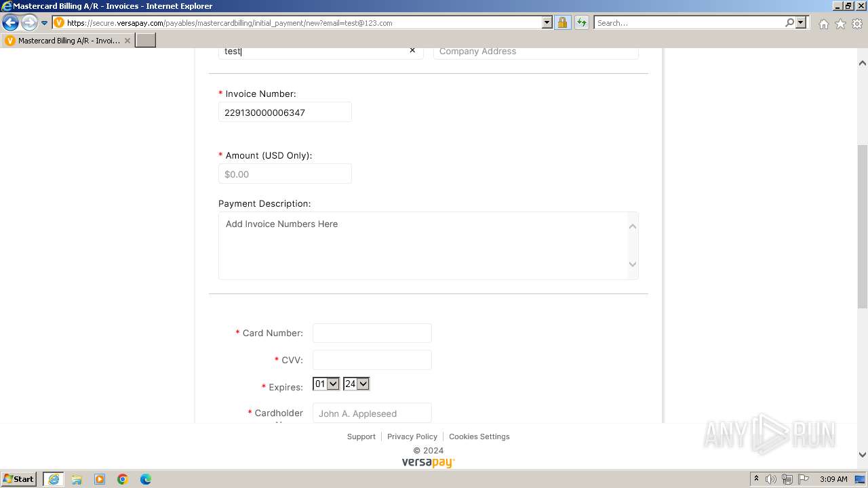Click the security lock icon
Screen dimensions: 868x488
[562, 23]
